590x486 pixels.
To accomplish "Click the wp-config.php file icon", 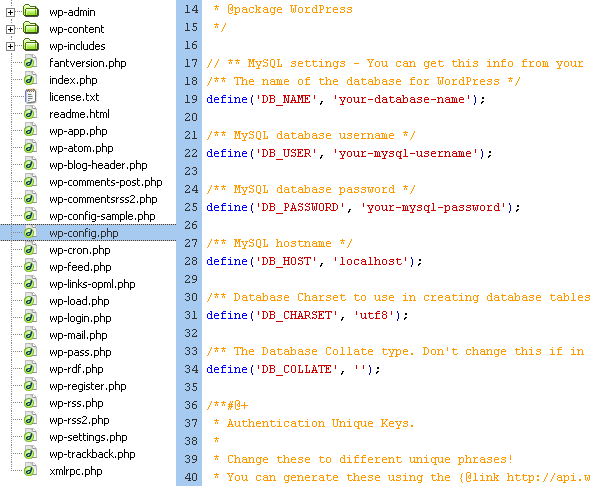I will coord(30,232).
